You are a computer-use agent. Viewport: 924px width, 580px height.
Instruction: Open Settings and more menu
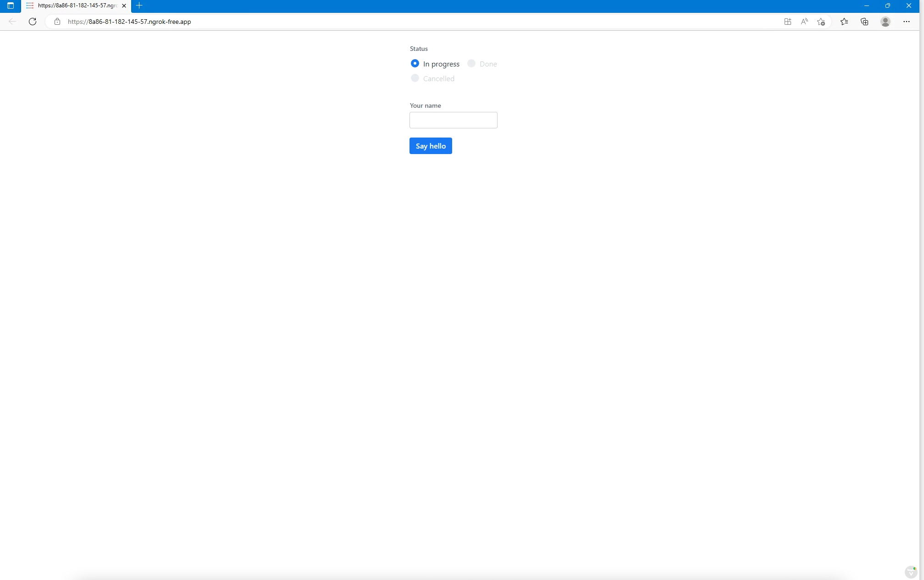click(907, 22)
